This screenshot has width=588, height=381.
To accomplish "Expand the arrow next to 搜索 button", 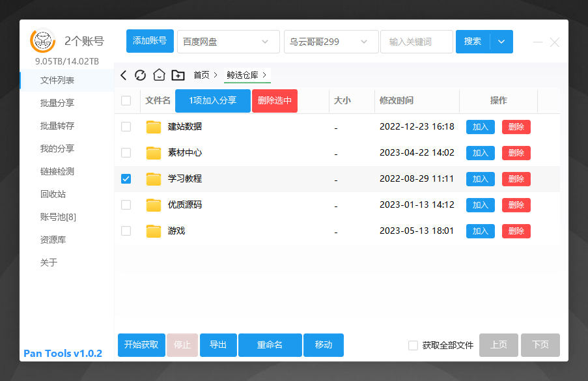I will tap(501, 40).
